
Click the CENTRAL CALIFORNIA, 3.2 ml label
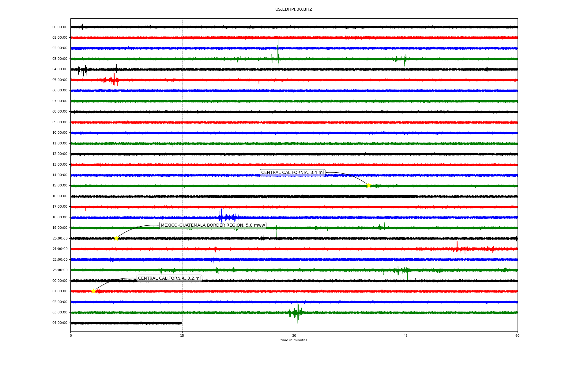click(x=169, y=278)
